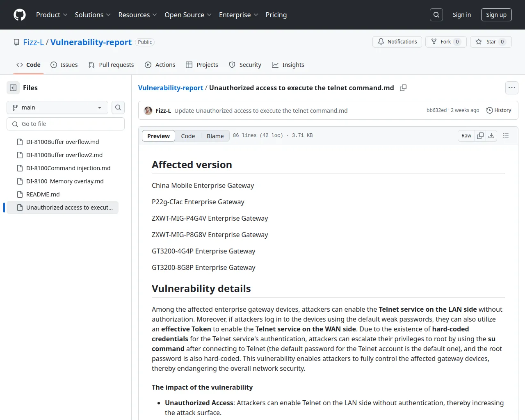
Task: Click Sign in
Action: coord(462,15)
